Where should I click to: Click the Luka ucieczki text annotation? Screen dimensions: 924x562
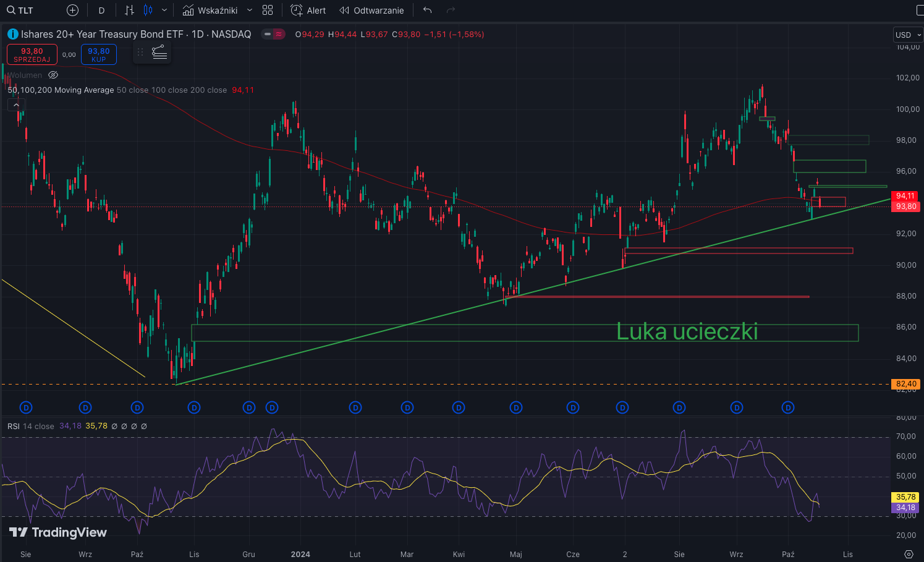pyautogui.click(x=687, y=331)
